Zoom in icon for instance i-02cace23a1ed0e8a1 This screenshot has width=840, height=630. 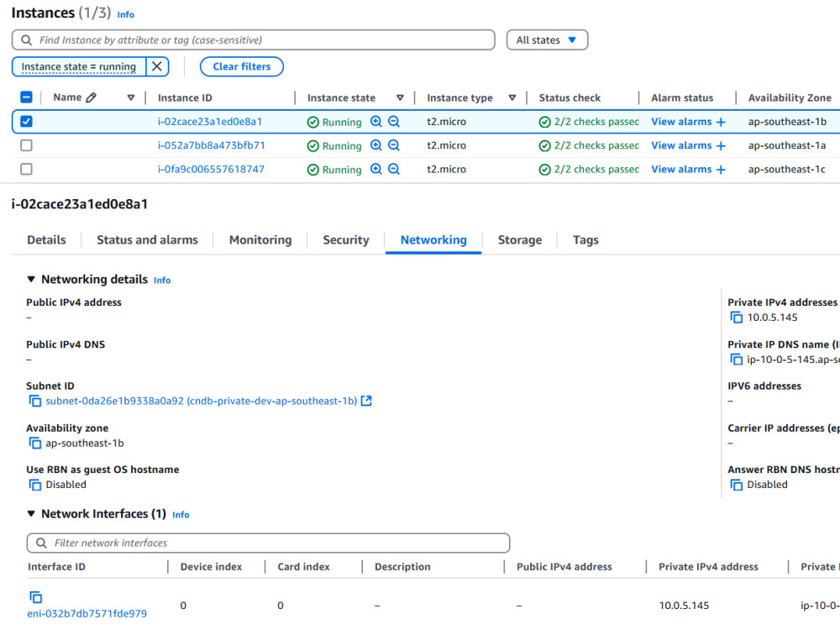point(376,122)
